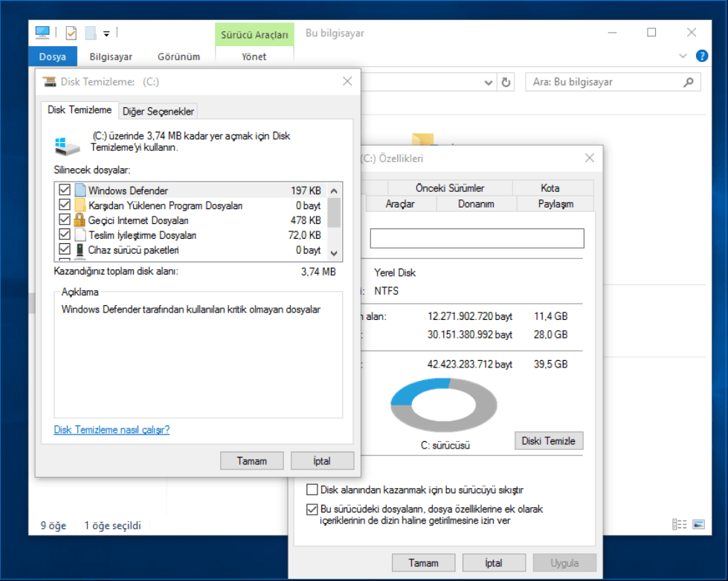This screenshot has width=728, height=581.
Task: Open the Customize Quick Access Toolbar dropdown
Action: [x=106, y=33]
